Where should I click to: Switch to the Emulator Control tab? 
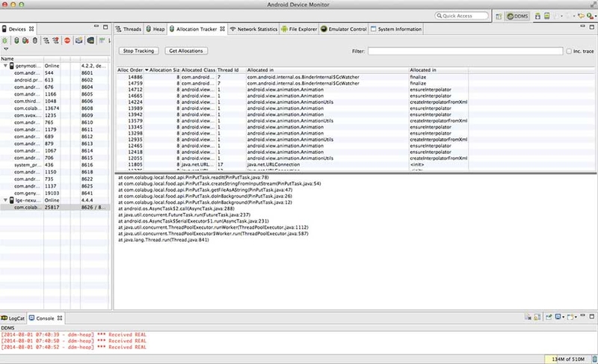tap(344, 29)
